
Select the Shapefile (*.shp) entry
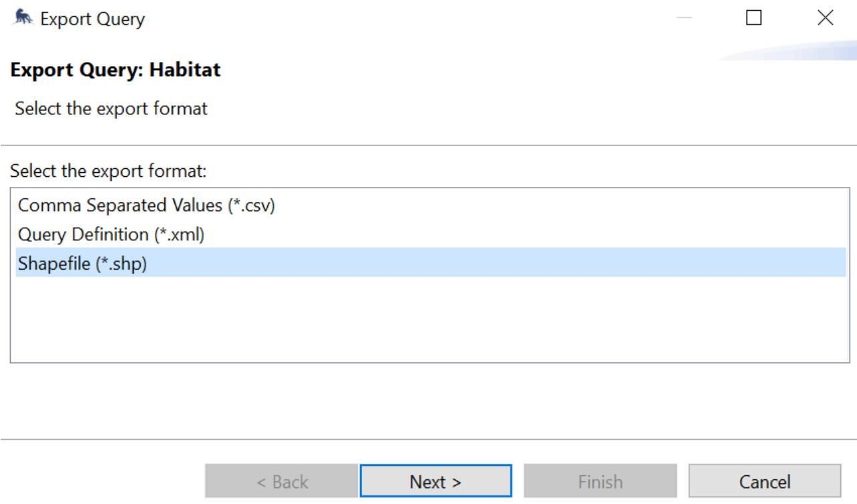pyautogui.click(x=431, y=263)
